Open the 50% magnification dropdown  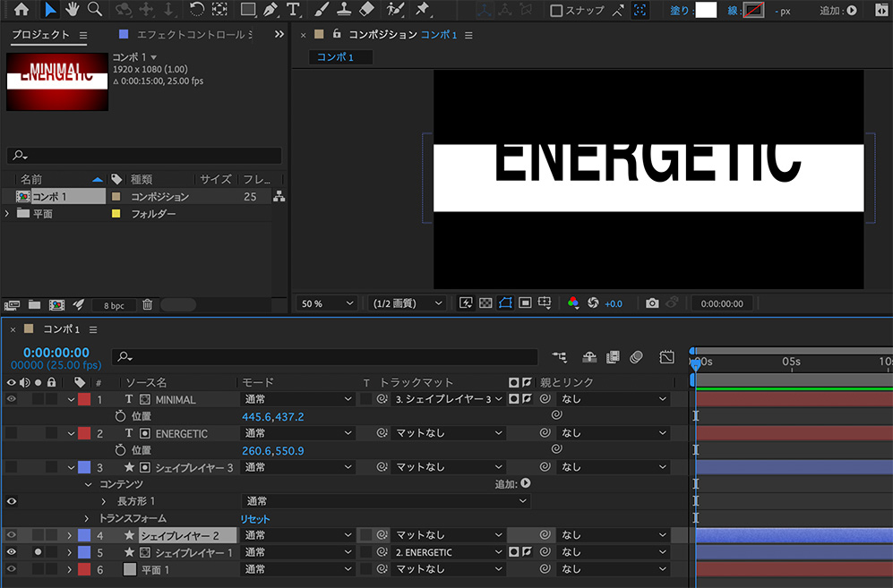pos(326,303)
